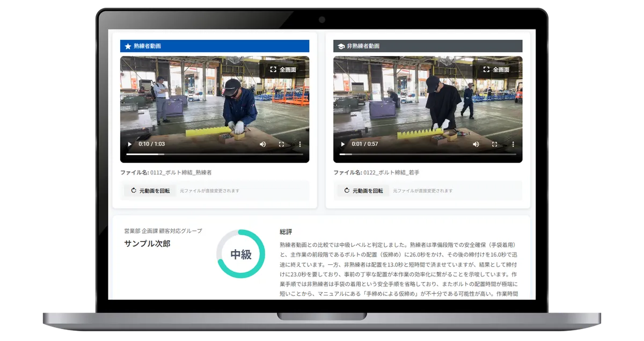644x341 pixels.
Task: Rotate the 0122_ボルト締結_若手 source video
Action: (x=364, y=191)
